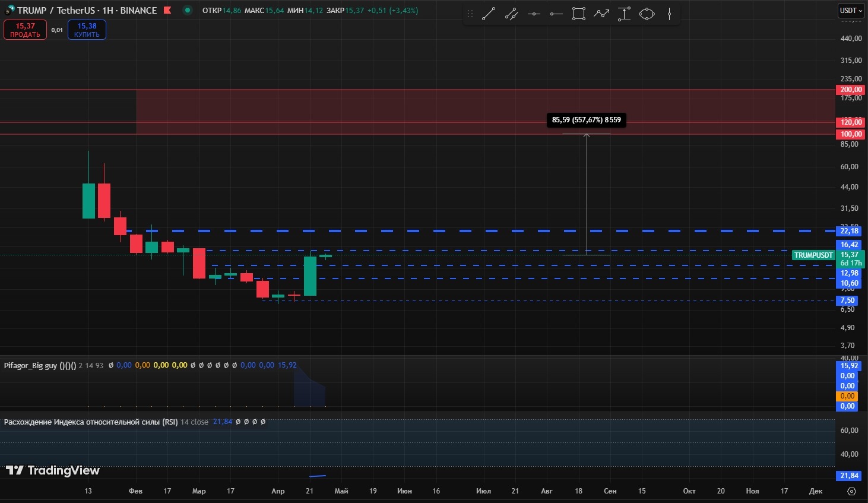The width and height of the screenshot is (868, 503).
Task: Select the Horizontal Line drawing tool
Action: 534,14
